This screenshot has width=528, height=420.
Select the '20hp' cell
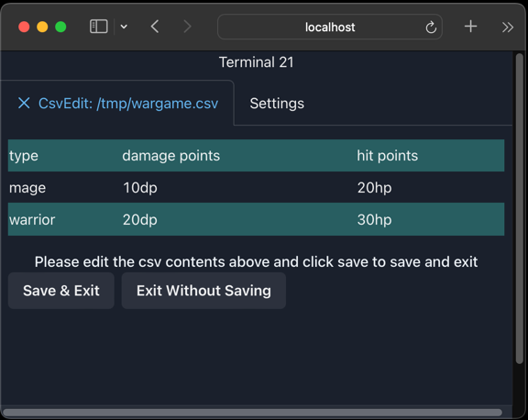pyautogui.click(x=374, y=188)
